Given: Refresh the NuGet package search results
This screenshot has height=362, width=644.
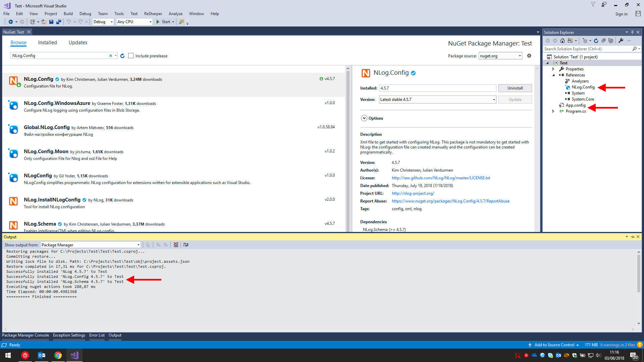Looking at the screenshot, I should click(122, 56).
